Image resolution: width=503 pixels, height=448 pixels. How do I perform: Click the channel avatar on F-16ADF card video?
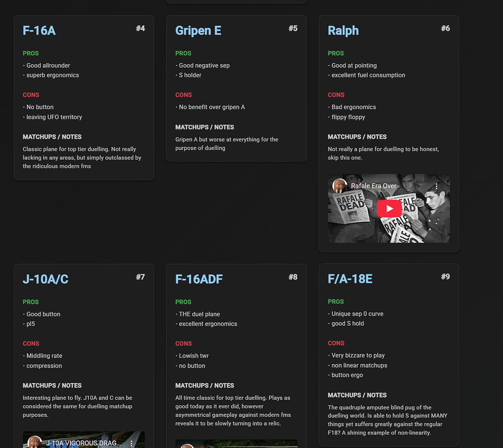[x=187, y=445]
